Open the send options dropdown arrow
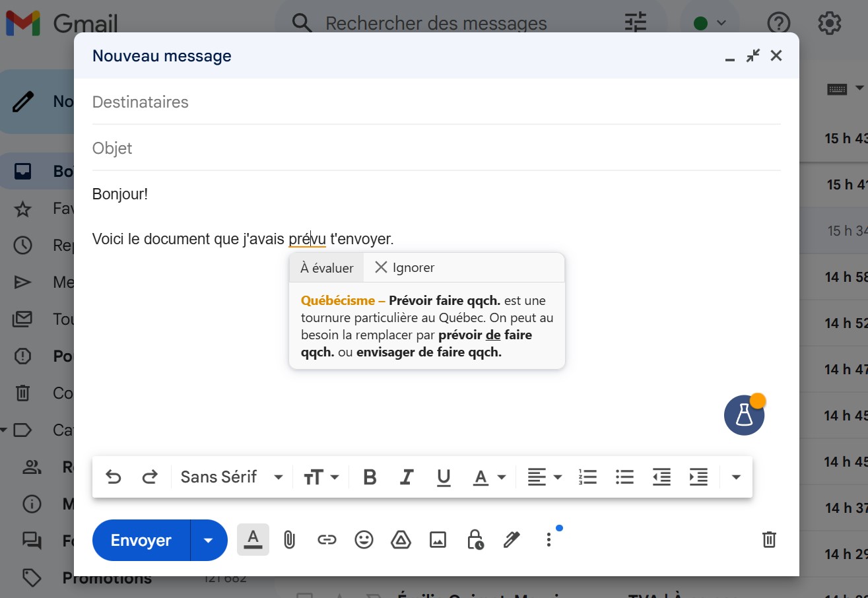 pyautogui.click(x=209, y=541)
